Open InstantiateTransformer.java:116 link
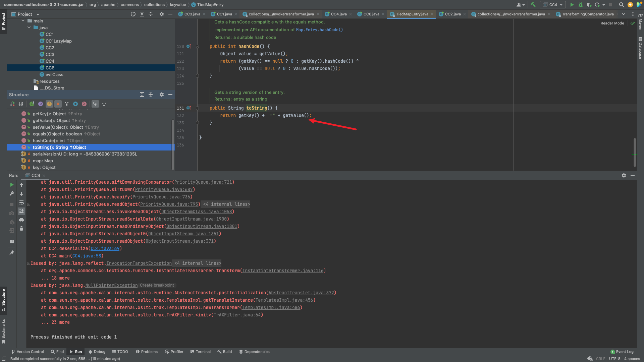This screenshot has height=362, width=644. pos(283,270)
